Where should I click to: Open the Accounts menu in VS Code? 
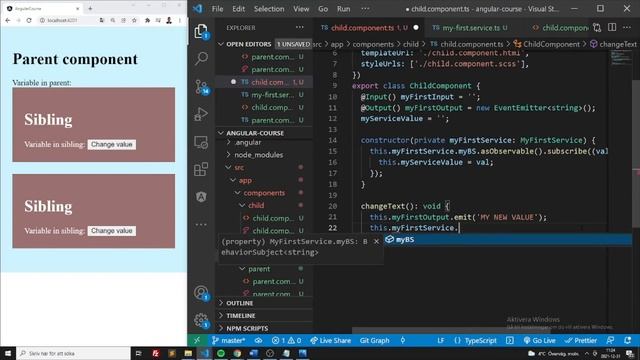point(201,292)
